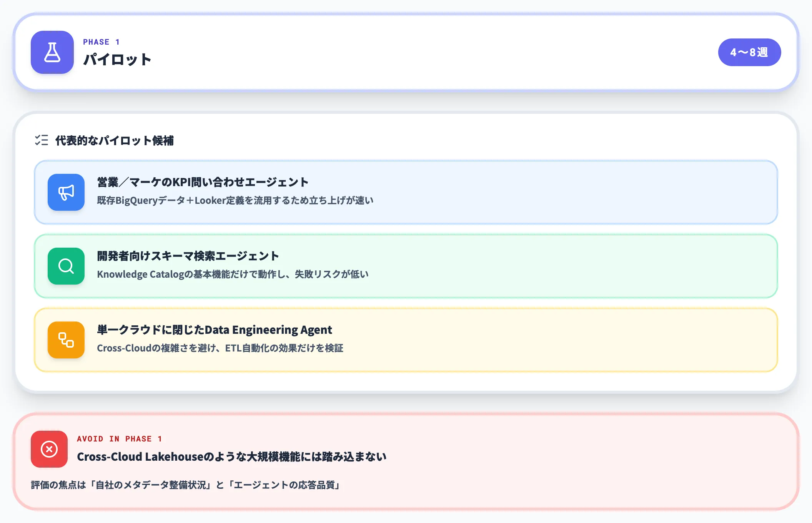Click the checklist icon beside 代表的なパイロット候補
The height and width of the screenshot is (523, 812).
(41, 141)
